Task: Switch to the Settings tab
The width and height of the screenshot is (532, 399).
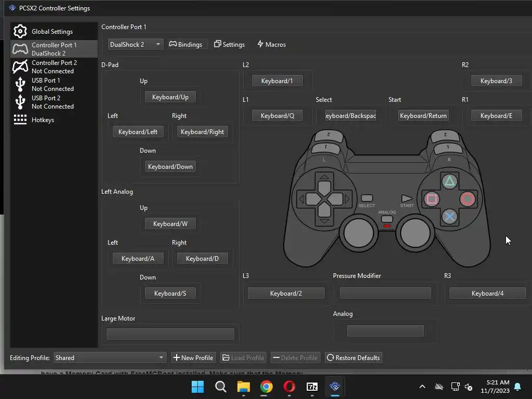Action: pyautogui.click(x=229, y=45)
